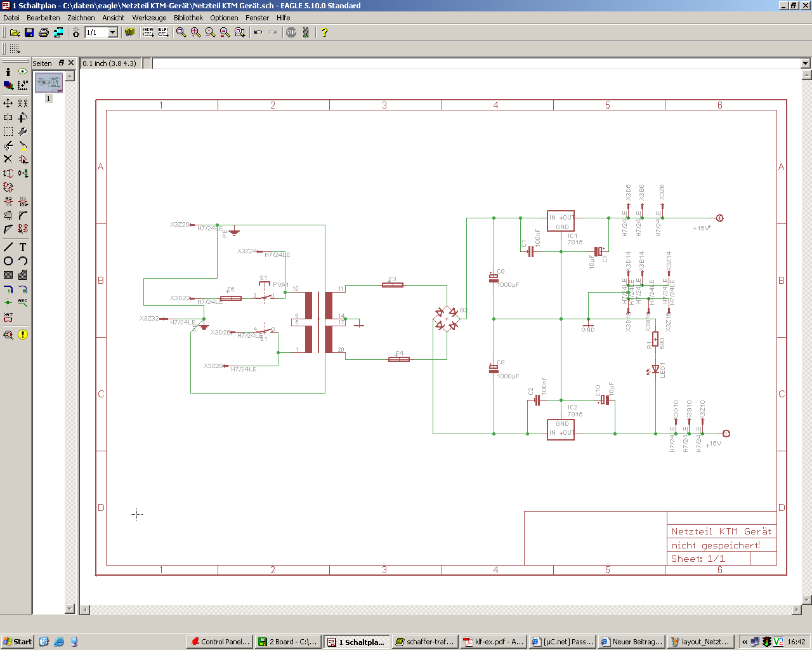Switch to Neuer Beitrag taskbar window

pos(631,642)
